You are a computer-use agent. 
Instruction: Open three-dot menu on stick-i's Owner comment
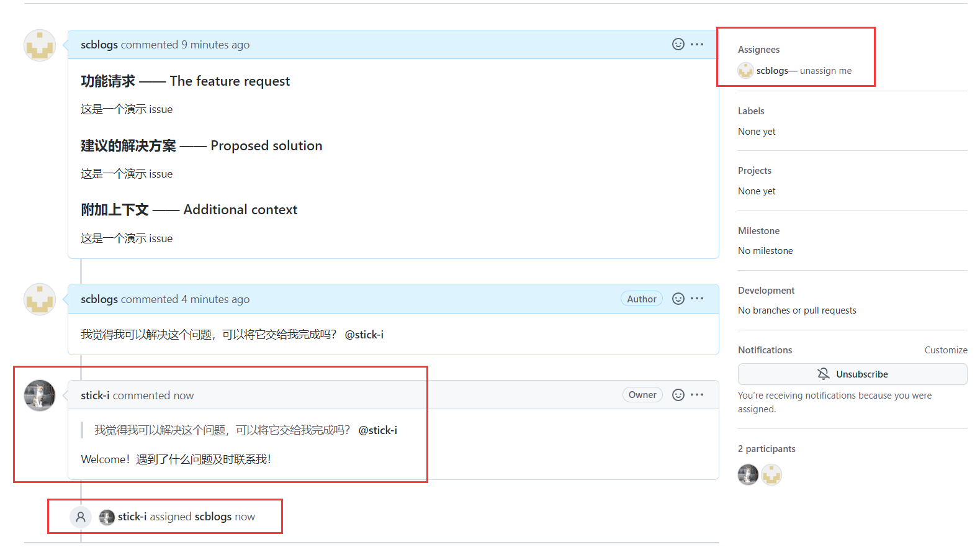click(x=697, y=395)
